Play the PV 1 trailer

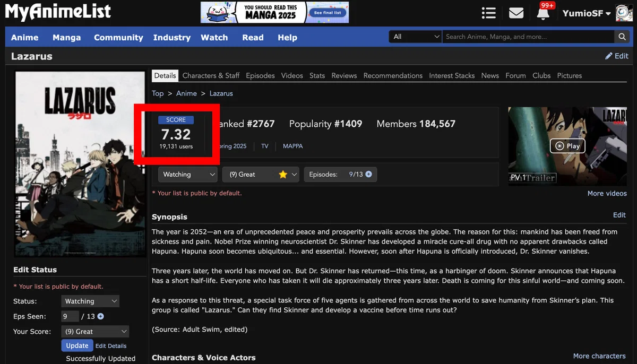click(x=567, y=146)
